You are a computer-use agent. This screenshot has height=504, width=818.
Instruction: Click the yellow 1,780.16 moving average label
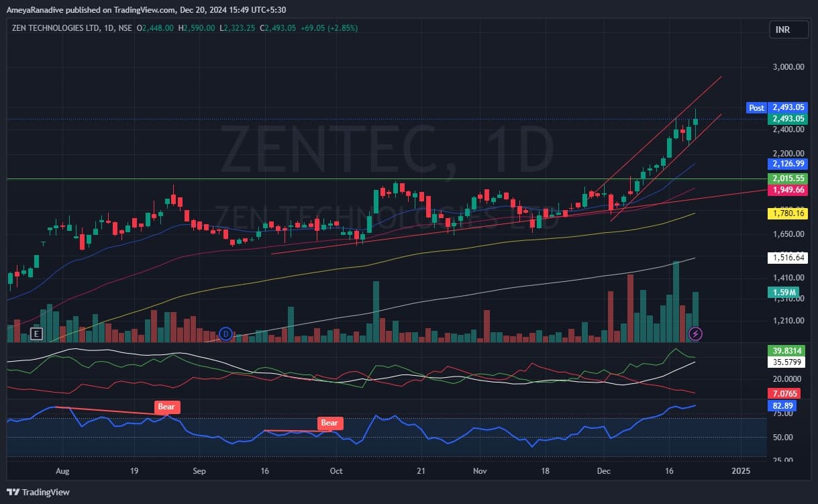point(788,213)
